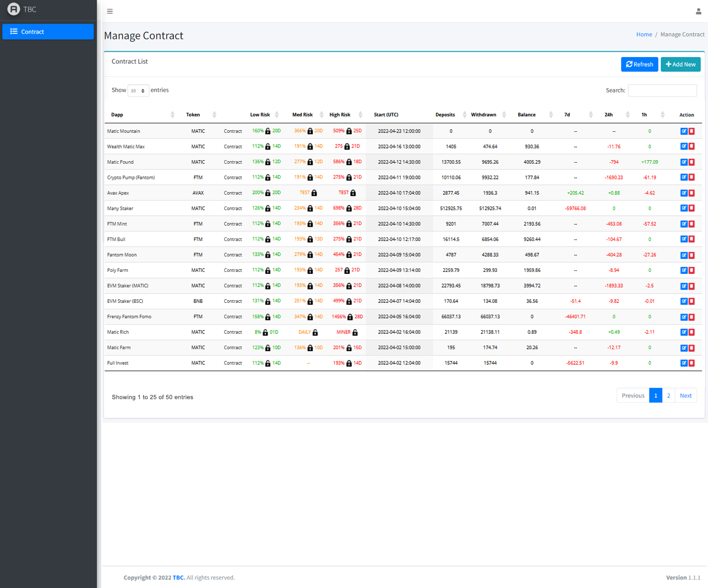Image resolution: width=708 pixels, height=588 pixels.
Task: Follow the Home breadcrumb link
Action: [644, 34]
